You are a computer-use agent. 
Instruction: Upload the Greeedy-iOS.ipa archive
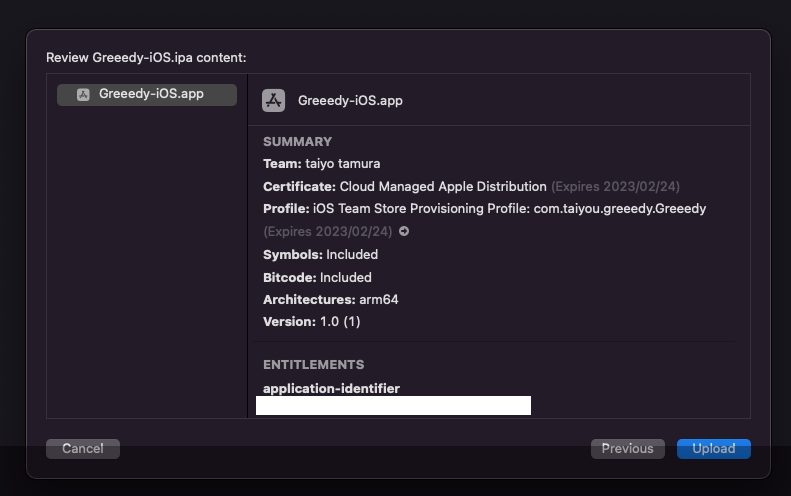click(714, 449)
